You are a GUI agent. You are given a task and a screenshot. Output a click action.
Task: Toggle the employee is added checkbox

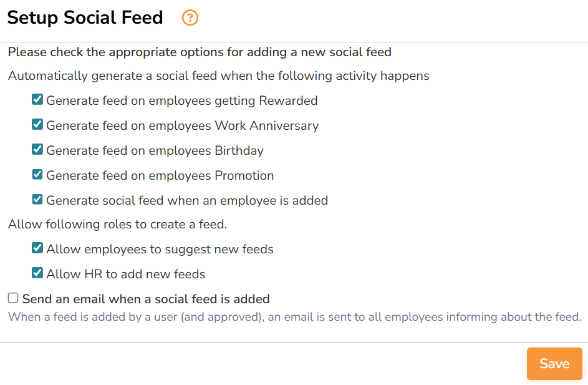37,200
